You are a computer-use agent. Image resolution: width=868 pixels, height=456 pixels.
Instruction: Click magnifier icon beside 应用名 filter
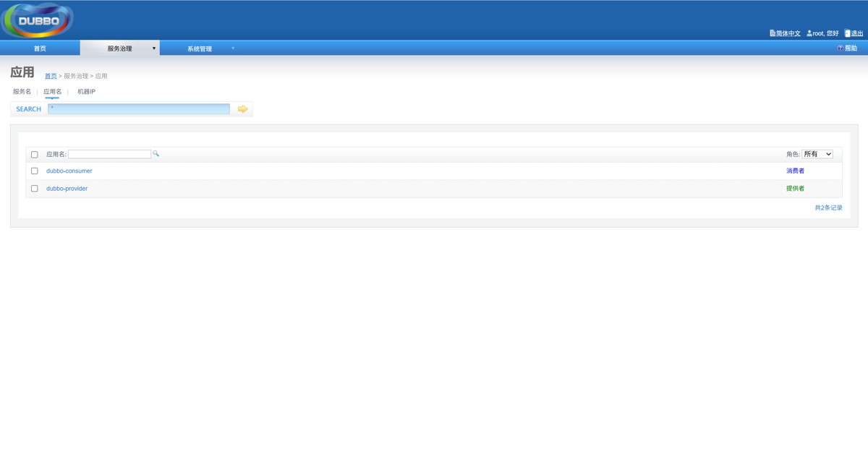click(156, 154)
